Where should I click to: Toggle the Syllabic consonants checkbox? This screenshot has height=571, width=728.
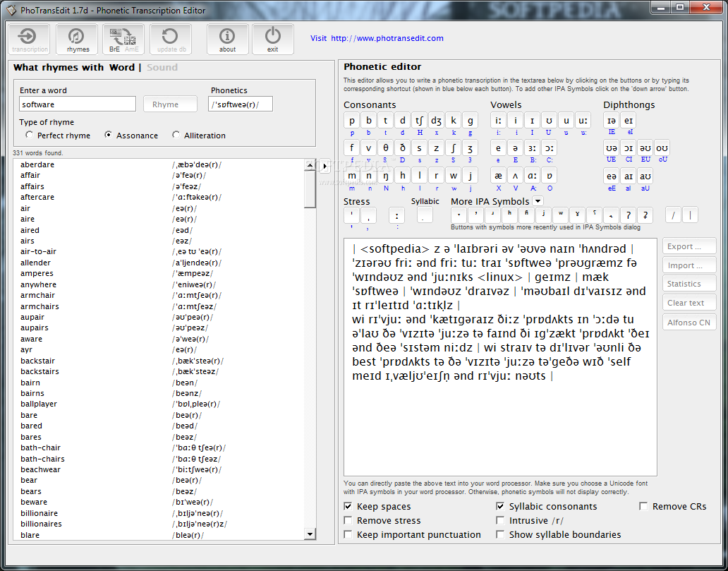pyautogui.click(x=547, y=507)
